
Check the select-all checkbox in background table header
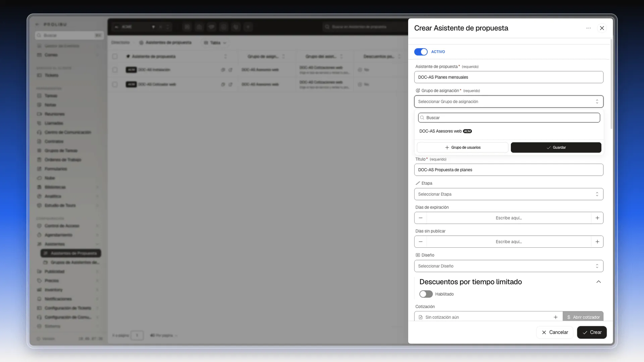click(115, 56)
